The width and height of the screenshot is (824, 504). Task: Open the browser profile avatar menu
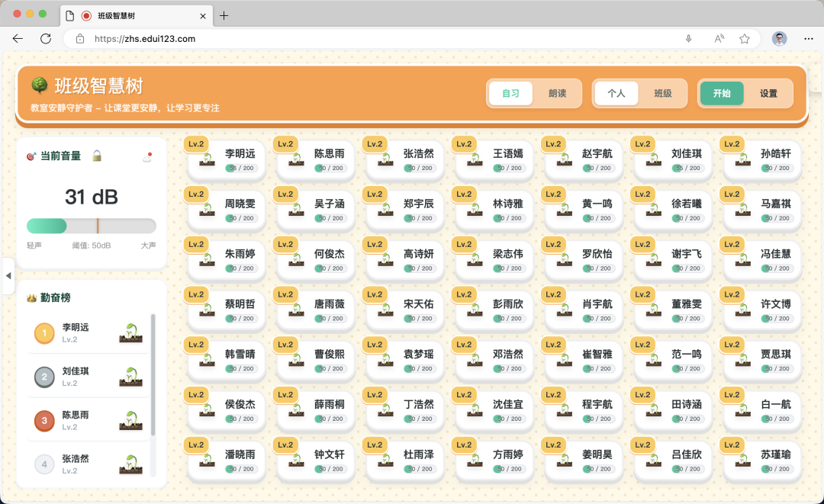point(779,38)
